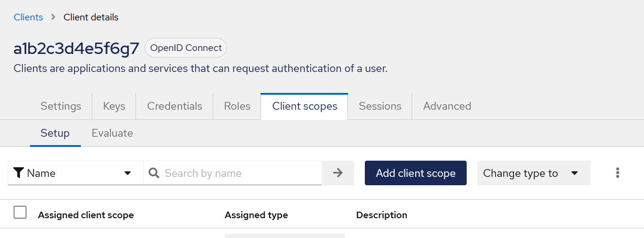Click the Add client scope button
The image size is (644, 238).
tap(416, 173)
